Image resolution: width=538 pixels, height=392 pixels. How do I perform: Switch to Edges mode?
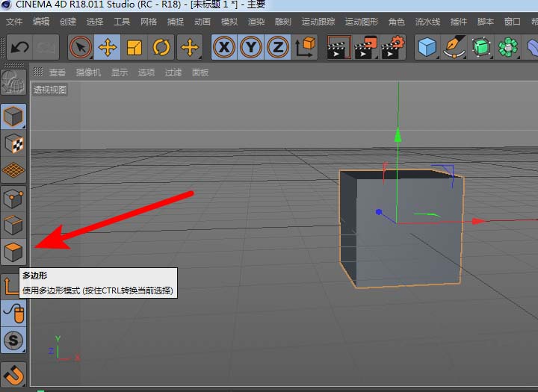coord(13,225)
